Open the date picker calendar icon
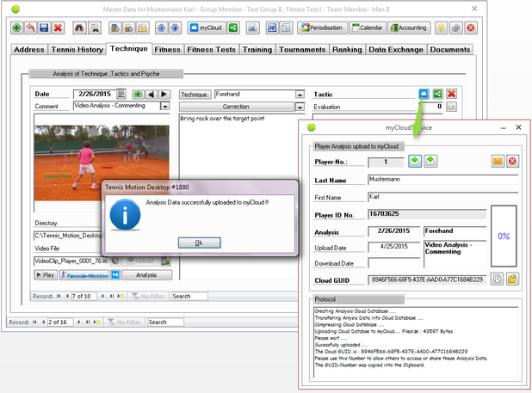532x393 pixels. (121, 94)
